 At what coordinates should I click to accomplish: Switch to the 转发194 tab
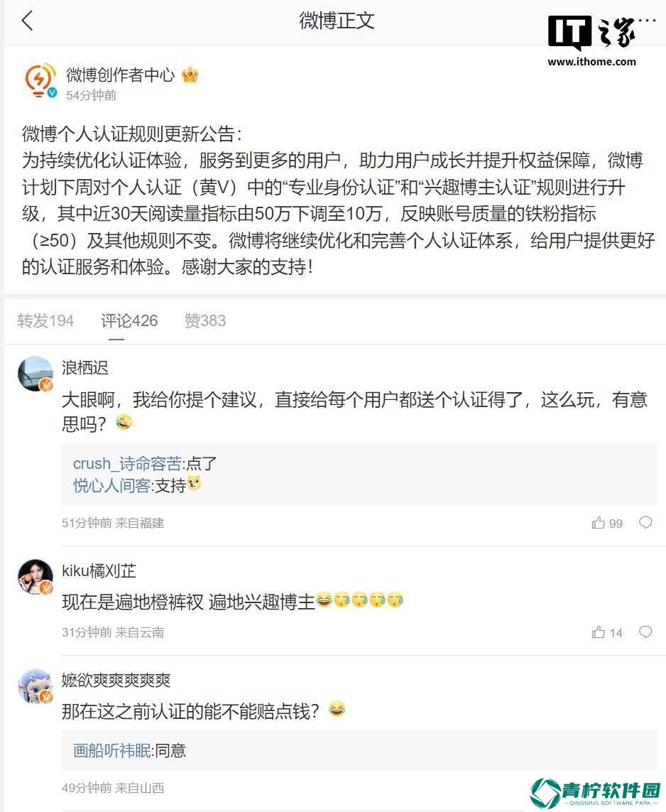click(45, 320)
